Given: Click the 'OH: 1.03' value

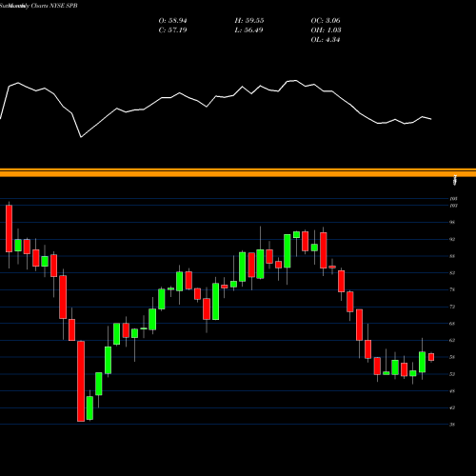Looking at the screenshot, I should click(x=326, y=30).
